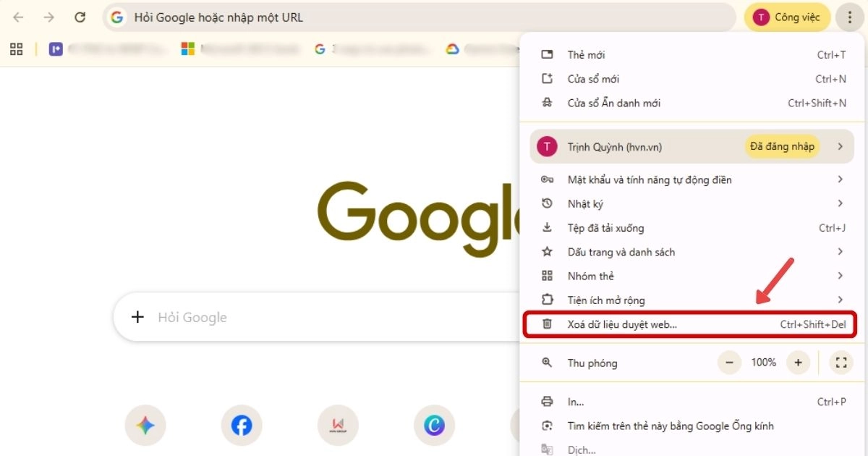Open "Tệp đã tải xuống" menu item
Image resolution: width=868 pixels, height=456 pixels.
(693, 228)
